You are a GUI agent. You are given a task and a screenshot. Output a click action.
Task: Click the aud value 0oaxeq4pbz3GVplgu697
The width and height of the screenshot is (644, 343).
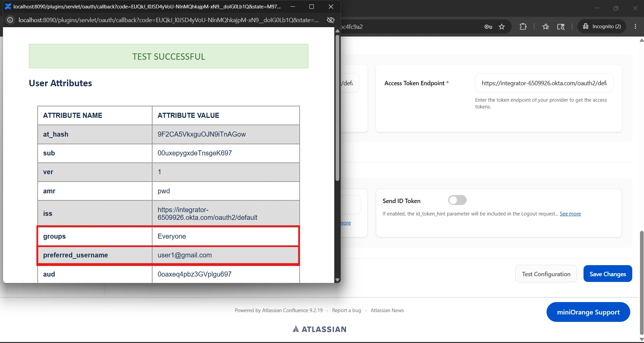tap(195, 274)
